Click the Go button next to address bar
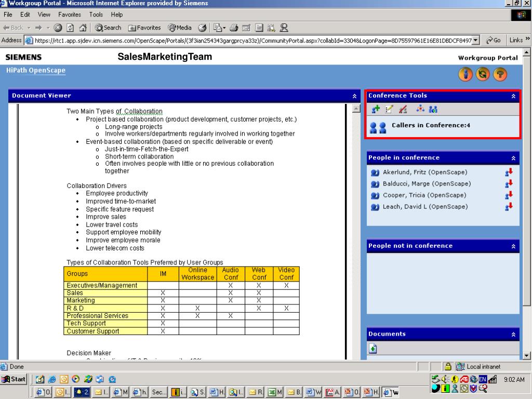532x399 pixels. [494, 40]
